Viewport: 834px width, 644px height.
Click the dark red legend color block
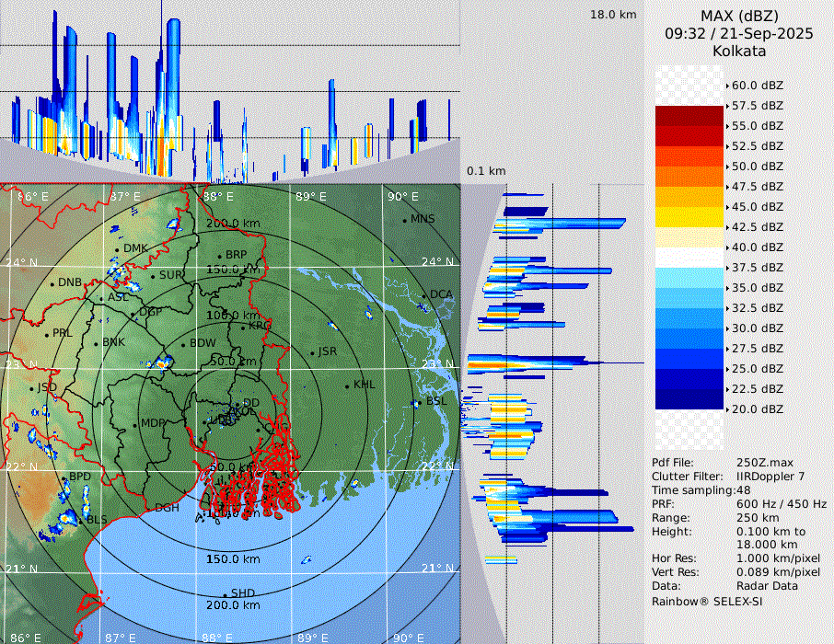(689, 116)
